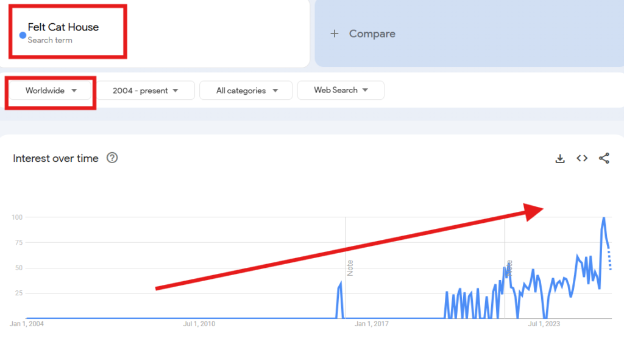Image resolution: width=624 pixels, height=364 pixels.
Task: Click the chart peak at value 100
Action: [604, 217]
